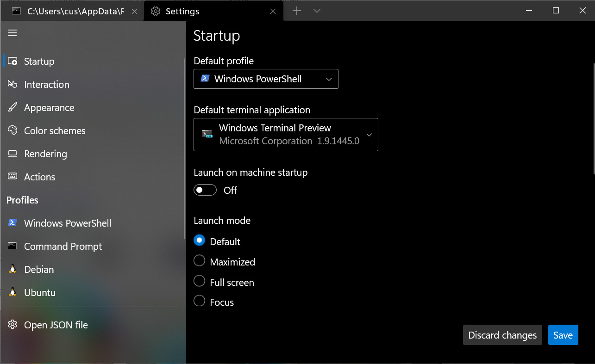Click the Appearance paintbrush icon
595x364 pixels.
(x=13, y=107)
